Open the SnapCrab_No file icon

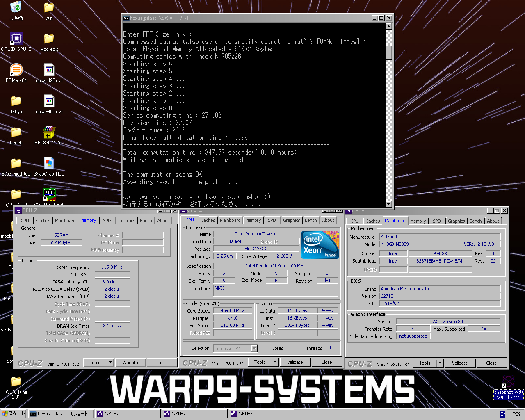[x=49, y=163]
